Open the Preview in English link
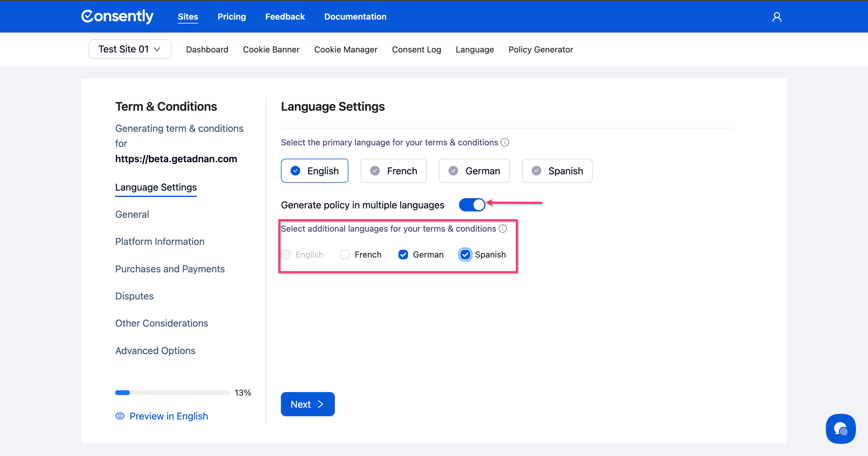Viewport: 868px width, 456px height. tap(168, 416)
